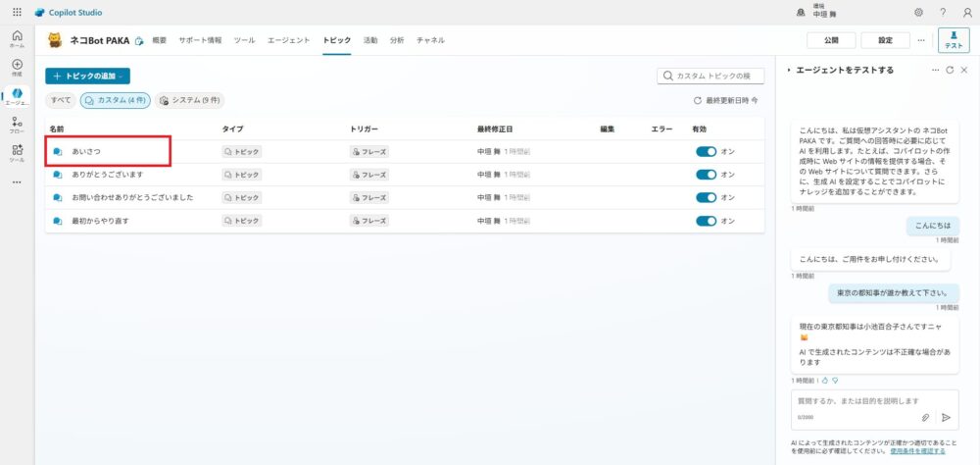The image size is (980, 465).
Task: Click the refresh icon beside 最終更新日時
Action: click(698, 100)
